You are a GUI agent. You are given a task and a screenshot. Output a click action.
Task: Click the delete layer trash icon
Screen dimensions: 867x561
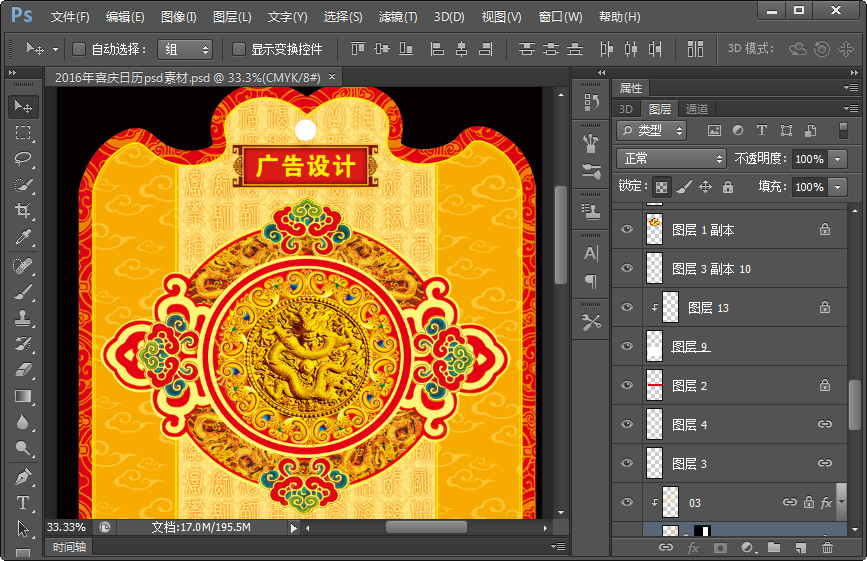point(827,548)
